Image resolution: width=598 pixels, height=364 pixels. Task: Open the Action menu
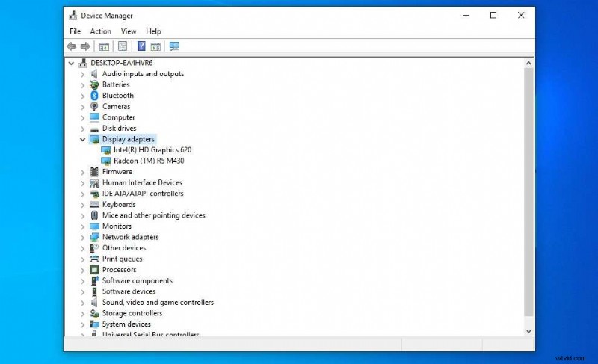point(100,31)
